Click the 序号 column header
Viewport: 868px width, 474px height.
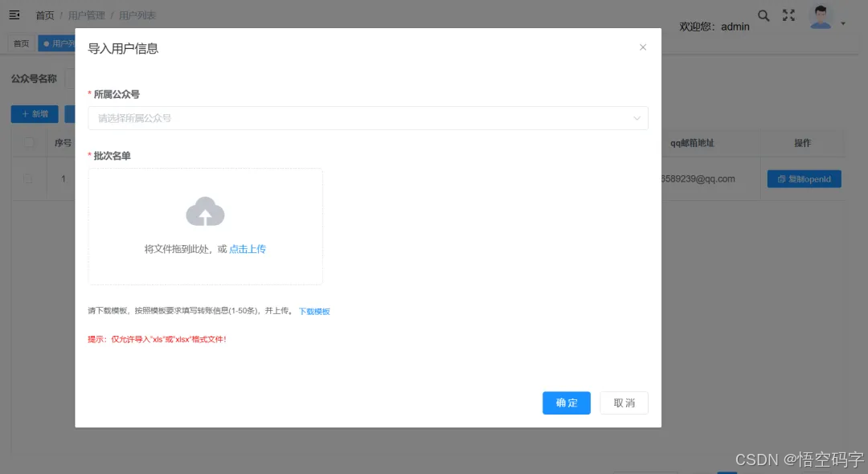[x=63, y=143]
